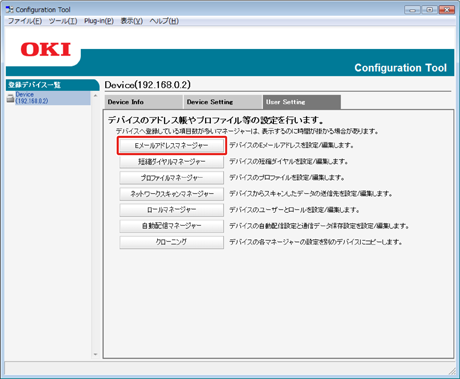
Task: Minimize the Configuration Tool window
Action: click(412, 10)
